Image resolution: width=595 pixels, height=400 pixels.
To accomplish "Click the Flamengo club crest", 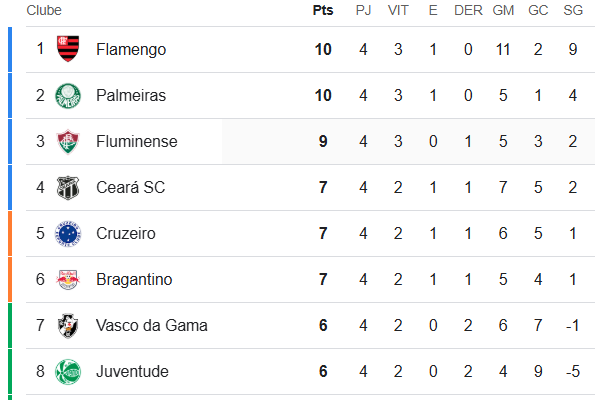I will (x=68, y=49).
